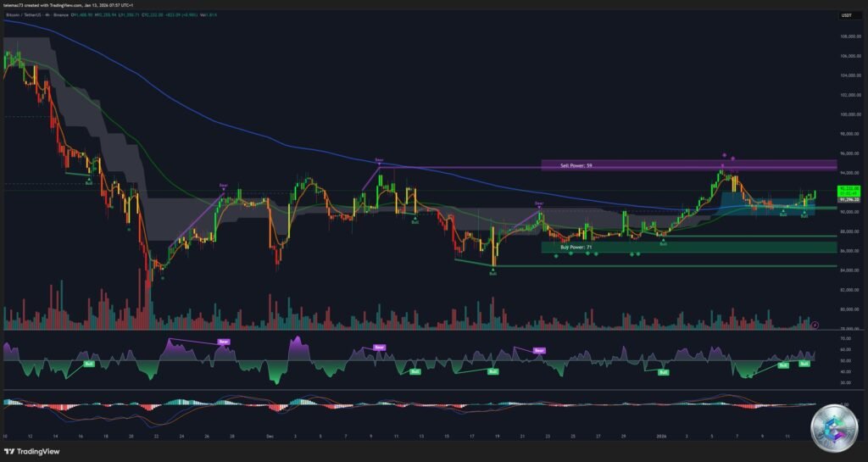Select the Sell Power: 59 zone label
The height and width of the screenshot is (462, 868).
(x=576, y=165)
